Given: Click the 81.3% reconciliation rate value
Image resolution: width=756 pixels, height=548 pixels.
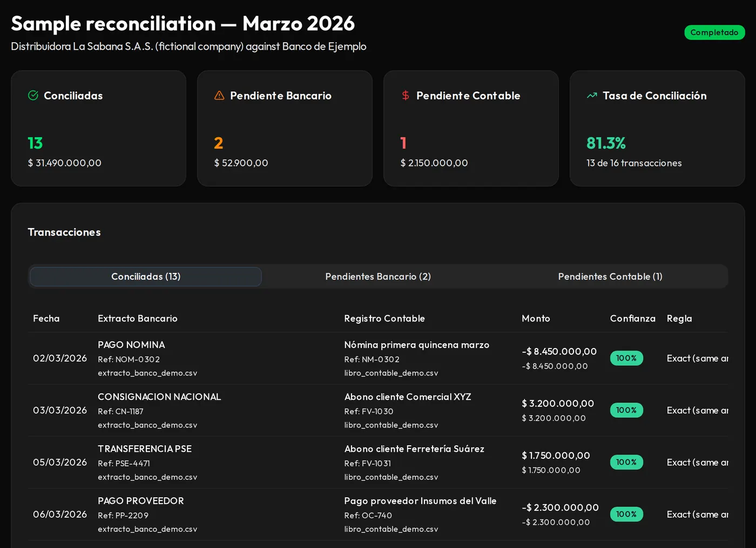Looking at the screenshot, I should coord(606,143).
